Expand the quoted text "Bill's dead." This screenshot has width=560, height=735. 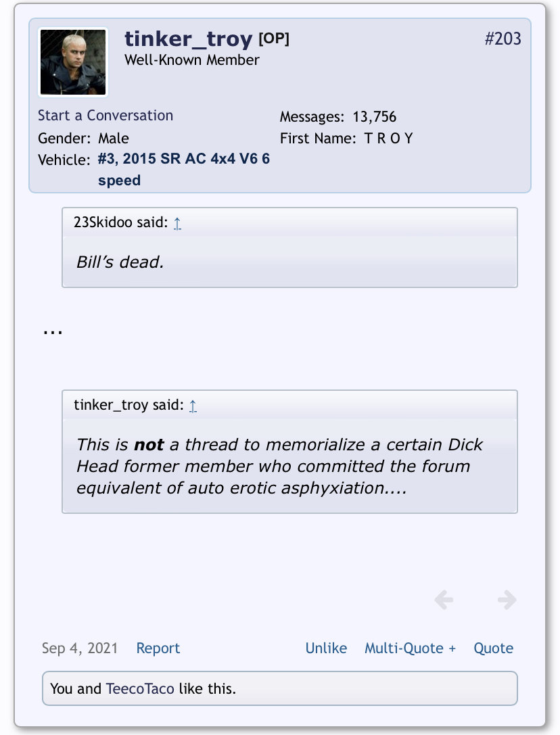click(x=120, y=262)
